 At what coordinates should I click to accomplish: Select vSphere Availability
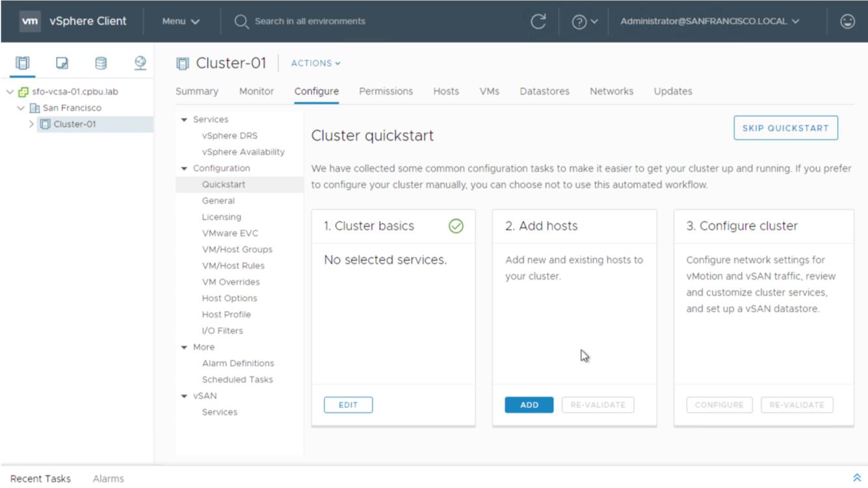coord(243,152)
